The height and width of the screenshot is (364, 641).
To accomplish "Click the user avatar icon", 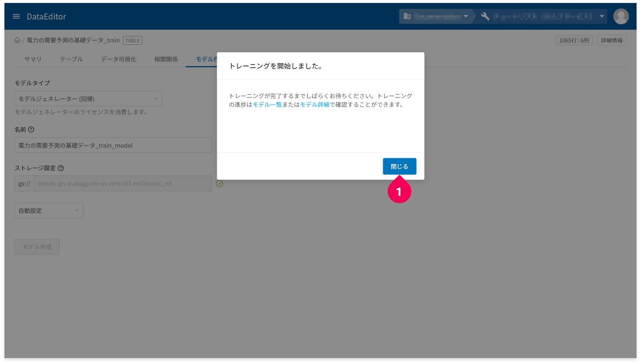I will [x=621, y=16].
